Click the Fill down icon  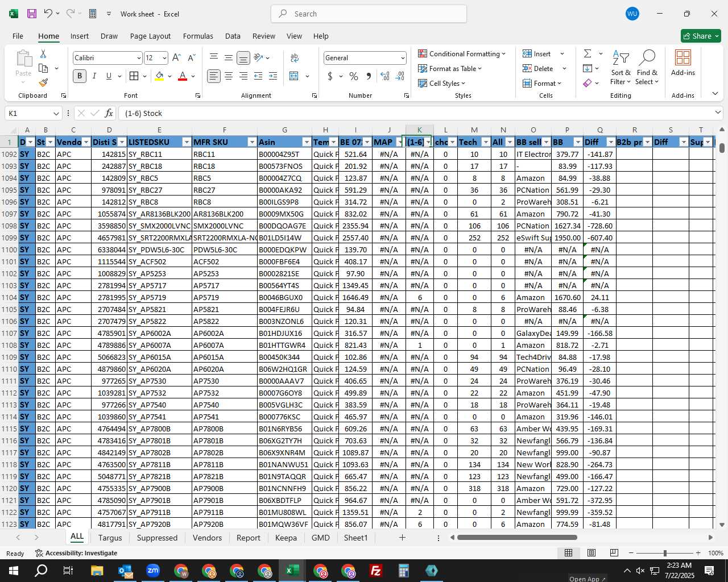tap(588, 68)
